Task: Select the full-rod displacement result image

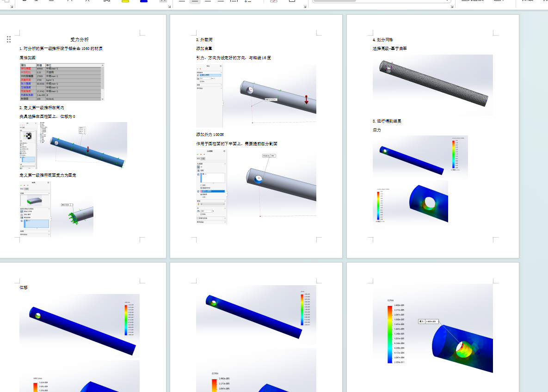Action: (80, 327)
